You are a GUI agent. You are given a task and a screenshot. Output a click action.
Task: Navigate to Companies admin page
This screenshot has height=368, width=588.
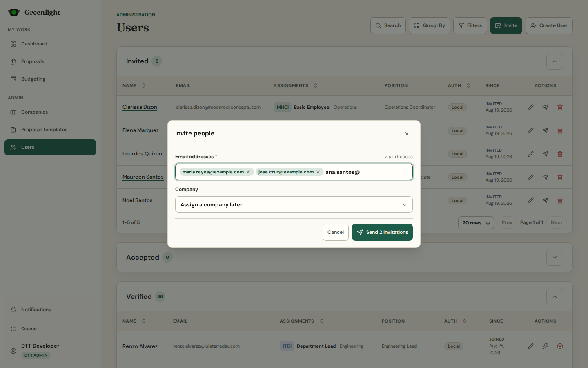click(x=50, y=112)
